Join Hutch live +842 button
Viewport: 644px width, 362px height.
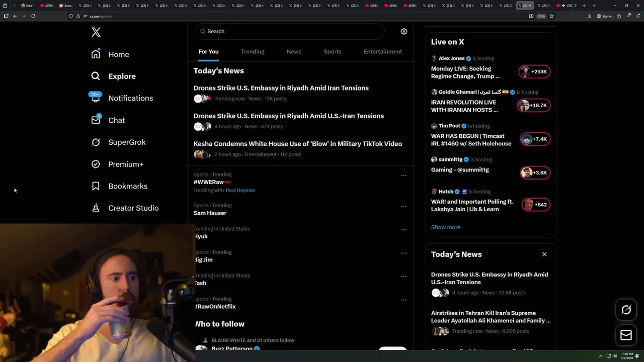(x=535, y=205)
